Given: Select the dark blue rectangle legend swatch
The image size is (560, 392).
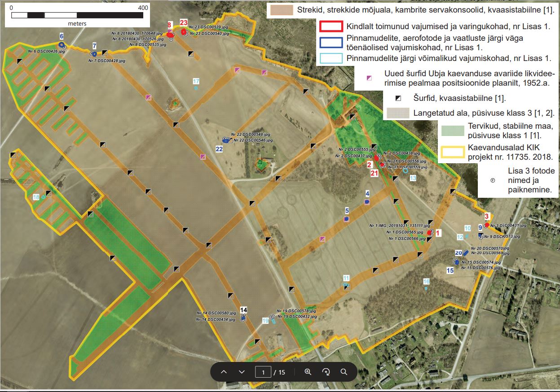Looking at the screenshot, I should [x=332, y=42].
